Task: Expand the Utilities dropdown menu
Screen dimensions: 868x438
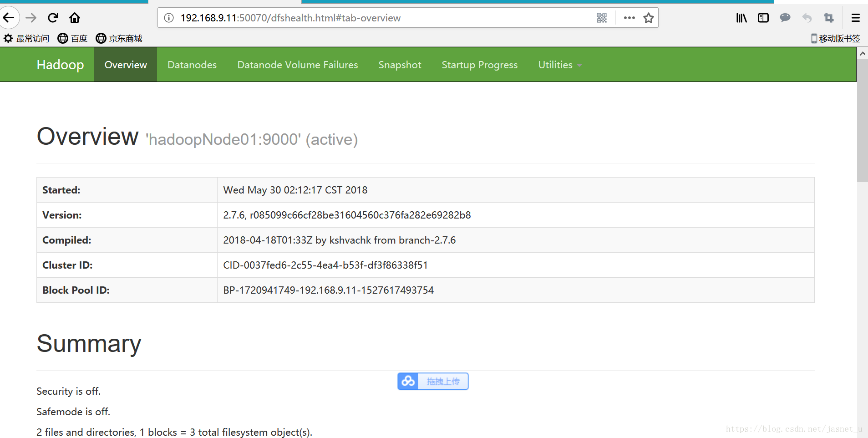Action: click(x=559, y=65)
